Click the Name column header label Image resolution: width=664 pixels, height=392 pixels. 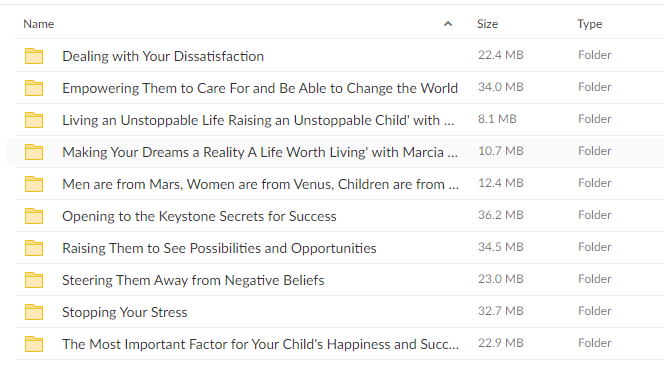click(39, 24)
